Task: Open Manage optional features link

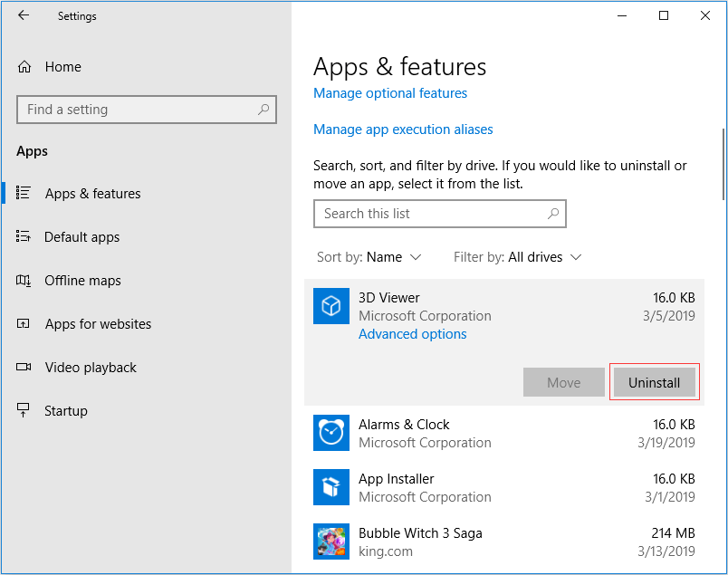Action: click(x=390, y=93)
